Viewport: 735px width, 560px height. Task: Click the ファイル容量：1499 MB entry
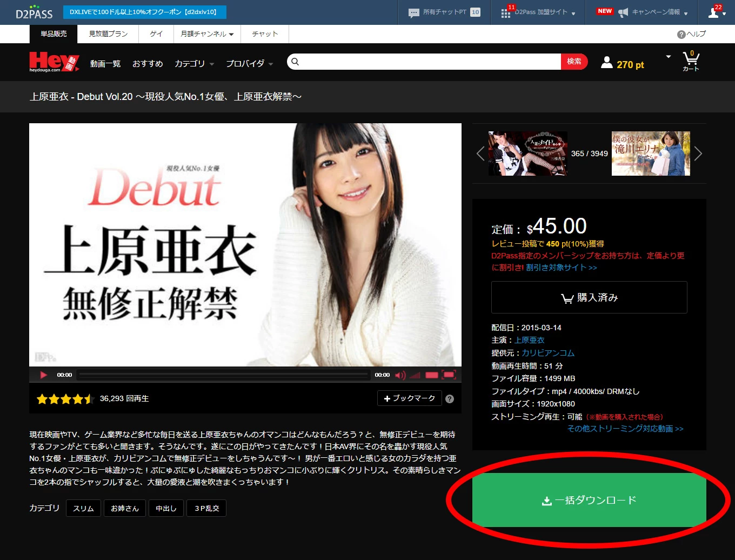[533, 378]
